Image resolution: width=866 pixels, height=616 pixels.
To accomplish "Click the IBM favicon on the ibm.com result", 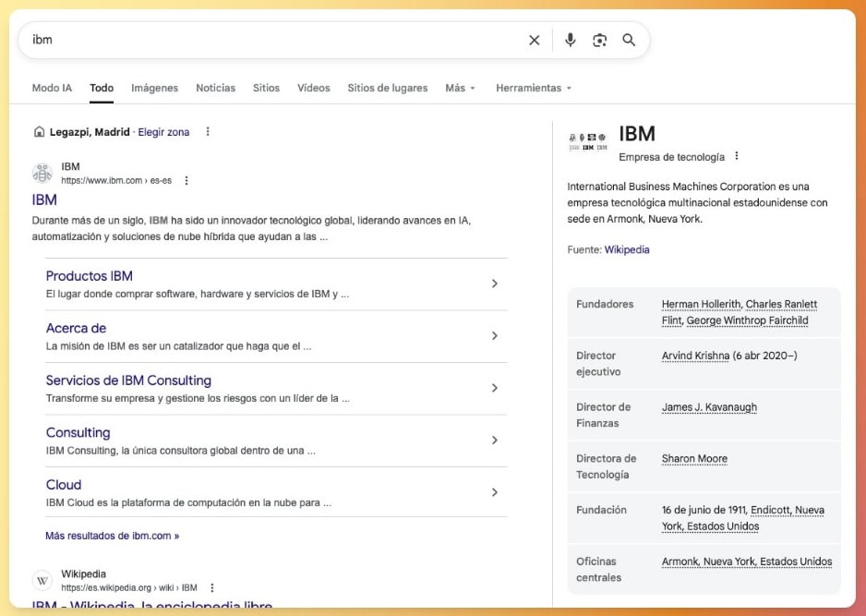I will tap(42, 173).
